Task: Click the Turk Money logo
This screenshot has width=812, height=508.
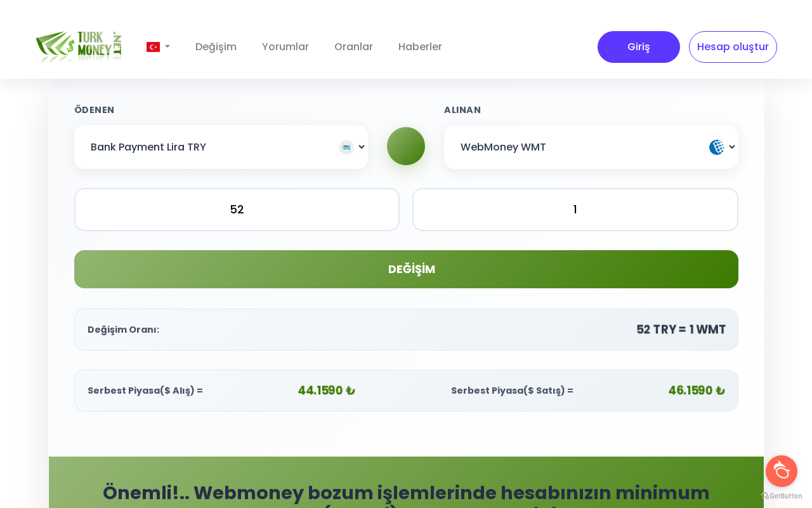Action: pos(79,46)
